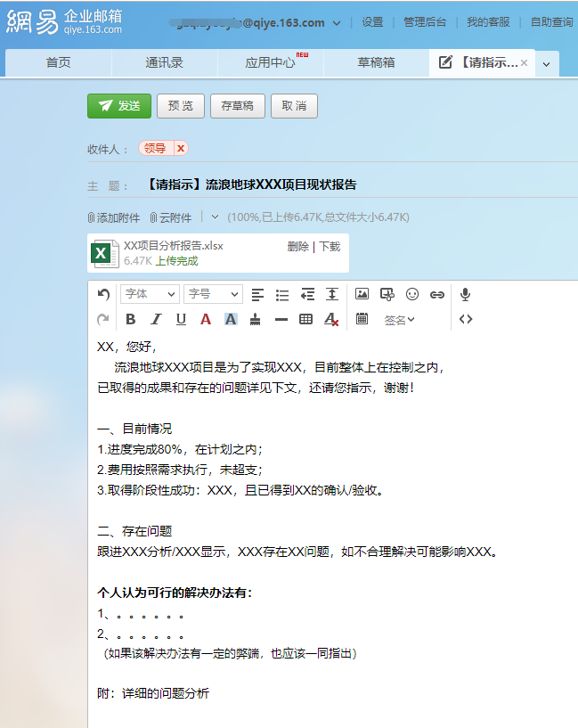Viewport: 578px width, 728px height.
Task: Switch to HTML source code view
Action: pos(465,319)
